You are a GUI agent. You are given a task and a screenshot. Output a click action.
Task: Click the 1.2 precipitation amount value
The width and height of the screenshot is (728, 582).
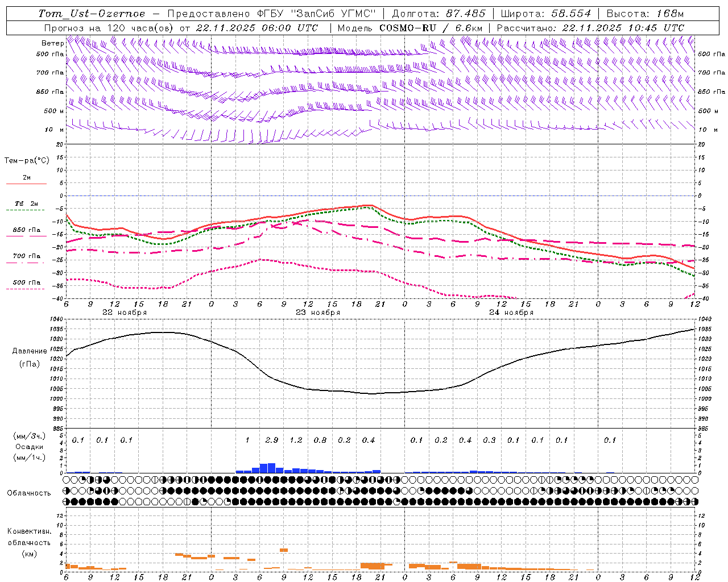click(296, 440)
